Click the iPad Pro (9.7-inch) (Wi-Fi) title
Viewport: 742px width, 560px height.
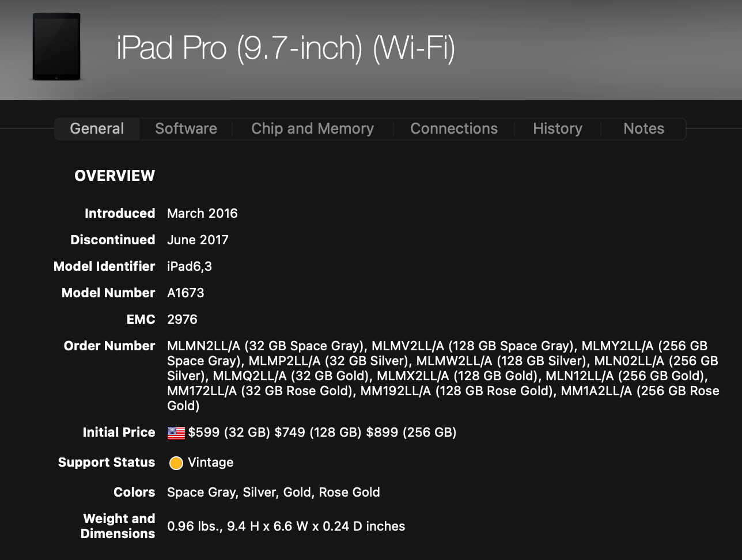point(286,47)
